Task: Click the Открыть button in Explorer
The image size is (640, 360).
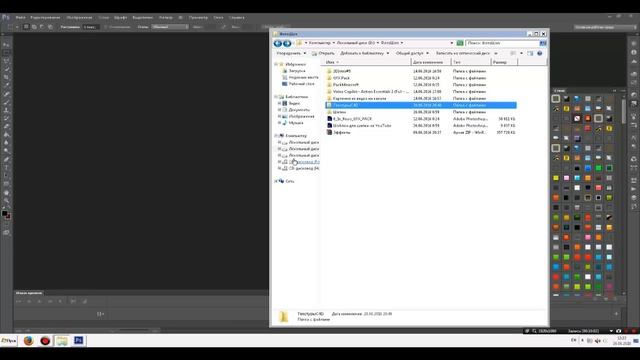Action: tap(323, 53)
